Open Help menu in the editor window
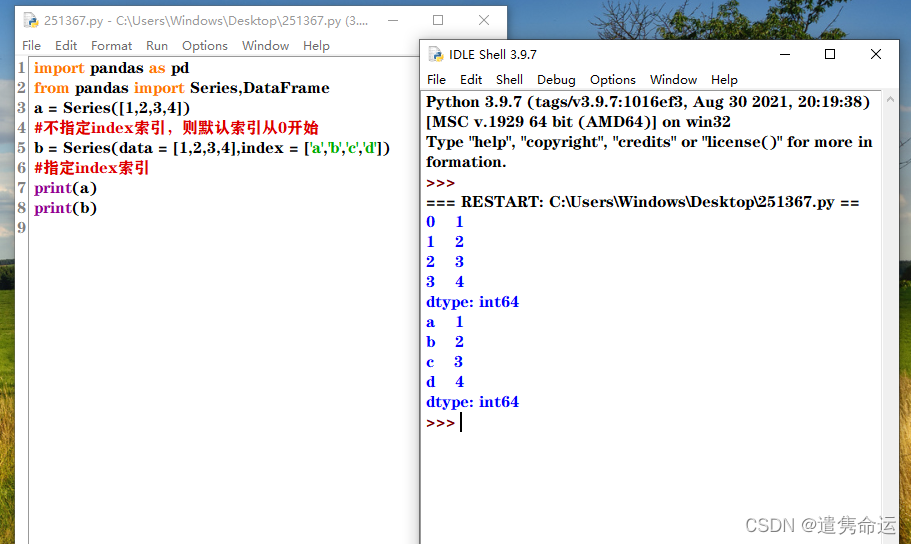The width and height of the screenshot is (911, 544). tap(316, 46)
